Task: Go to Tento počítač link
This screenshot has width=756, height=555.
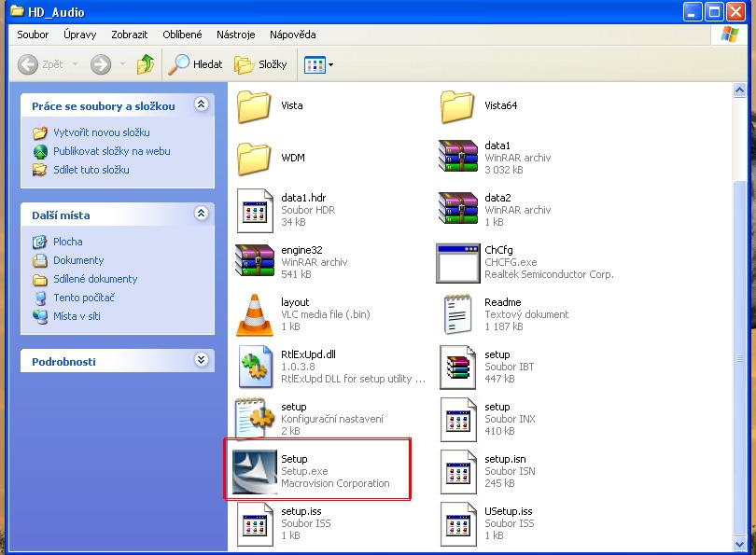Action: click(84, 298)
